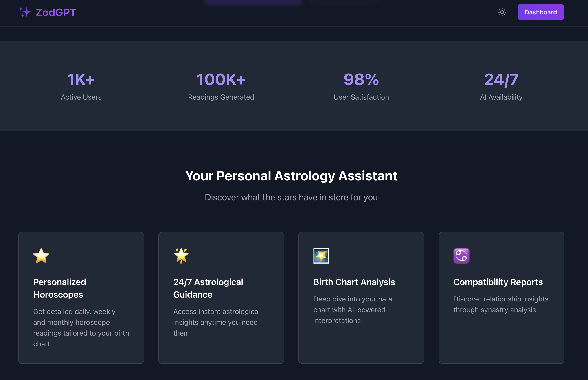Click the glowing star icon on Guidance card
Viewport: 588px width, 380px height.
pos(181,256)
